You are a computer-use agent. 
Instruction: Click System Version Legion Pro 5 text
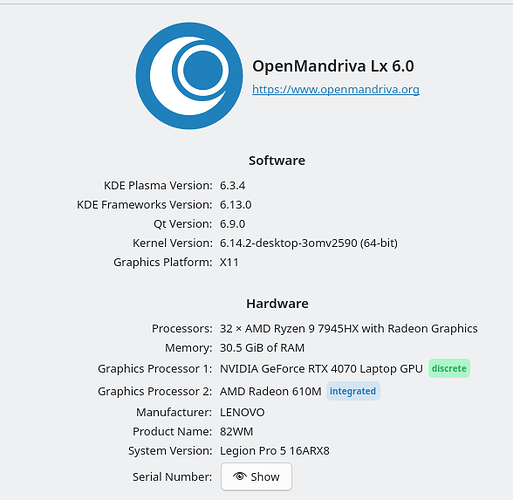(274, 451)
